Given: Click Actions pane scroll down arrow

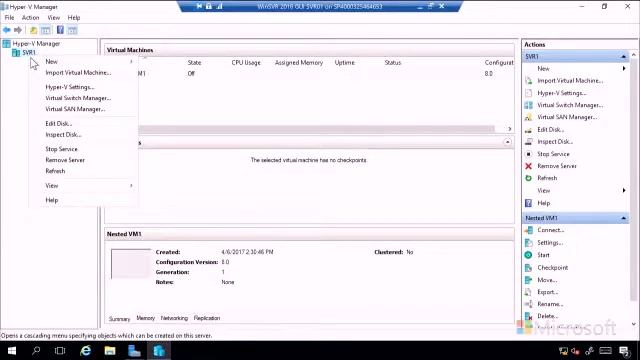Looking at the screenshot, I should click(x=633, y=324).
